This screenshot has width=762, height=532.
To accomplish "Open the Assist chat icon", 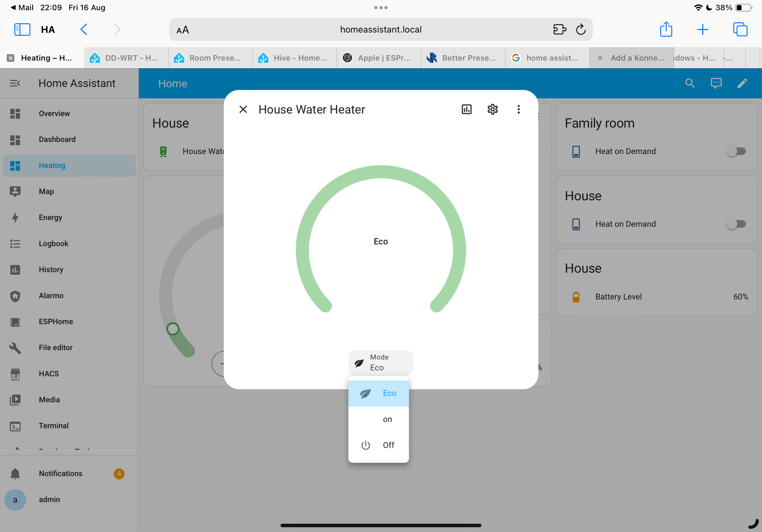I will (716, 83).
